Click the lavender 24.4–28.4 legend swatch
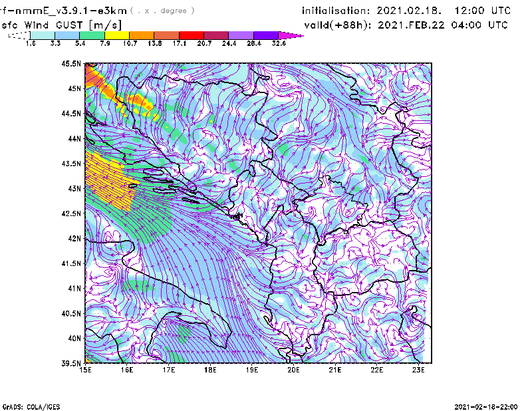Image resolution: width=532 pixels, height=411 pixels. click(241, 35)
